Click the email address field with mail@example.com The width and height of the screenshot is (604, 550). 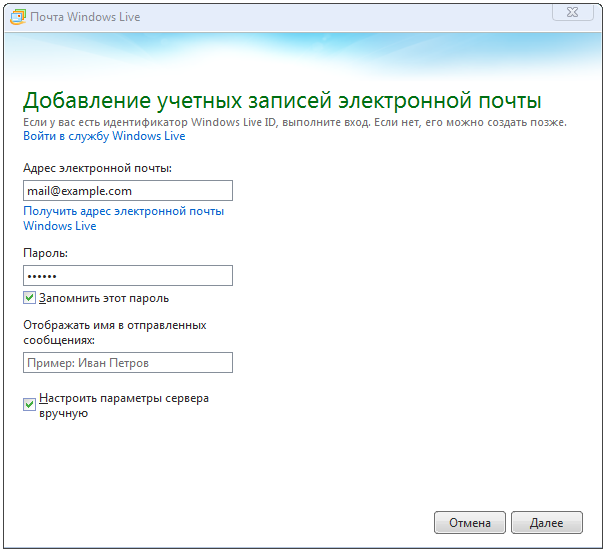tap(128, 191)
